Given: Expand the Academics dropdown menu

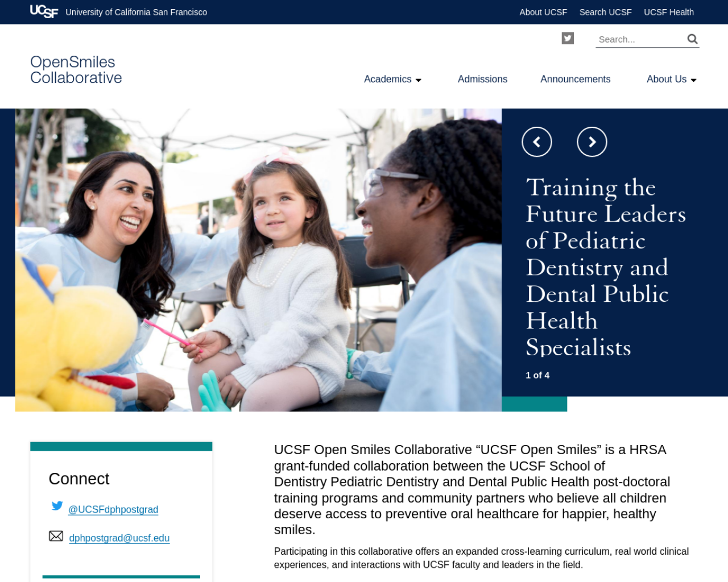Looking at the screenshot, I should point(393,79).
